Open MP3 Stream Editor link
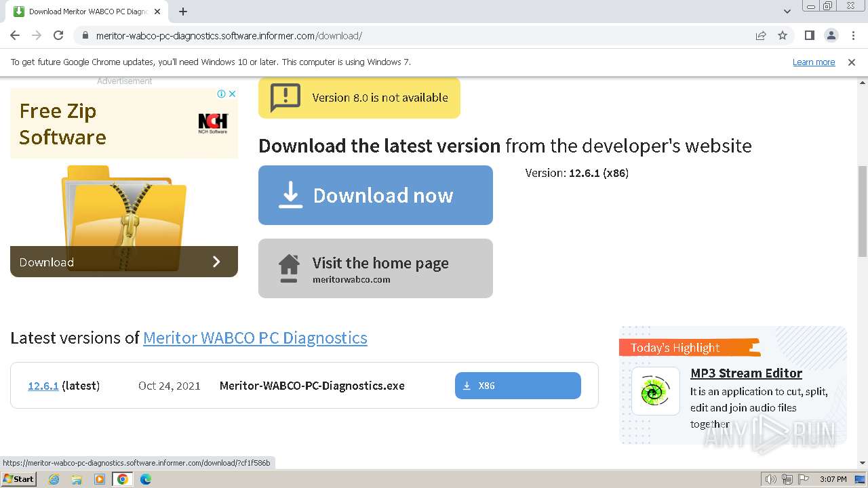868x488 pixels. [x=746, y=373]
